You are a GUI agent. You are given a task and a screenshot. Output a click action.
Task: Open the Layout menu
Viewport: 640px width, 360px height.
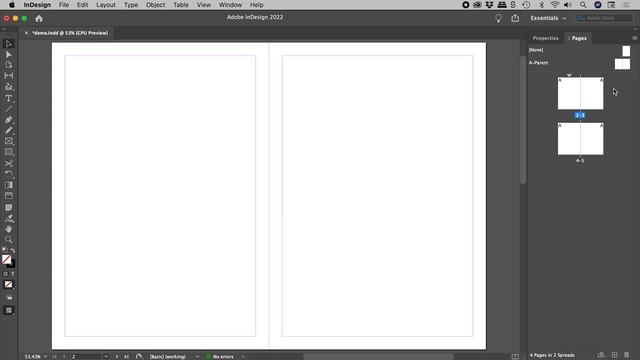106,5
